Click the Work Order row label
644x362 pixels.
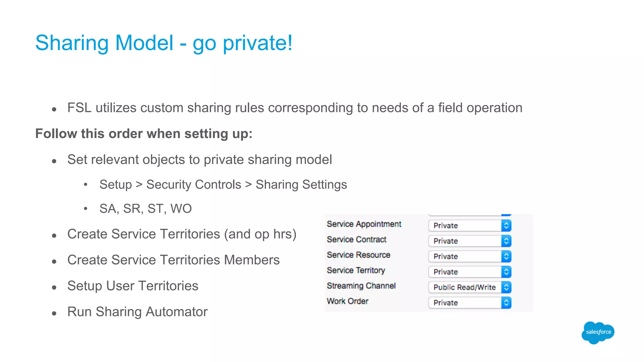point(347,301)
